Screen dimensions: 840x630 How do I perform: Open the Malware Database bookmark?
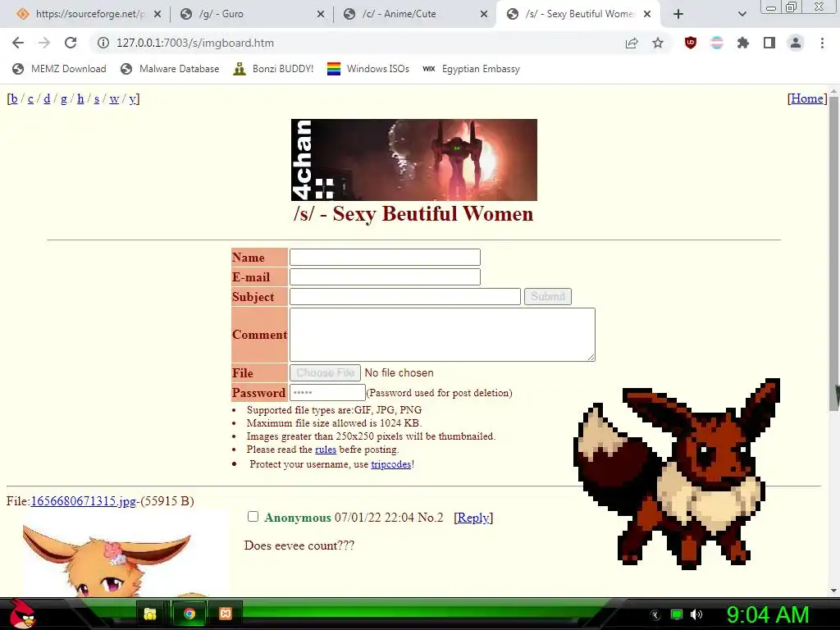170,69
